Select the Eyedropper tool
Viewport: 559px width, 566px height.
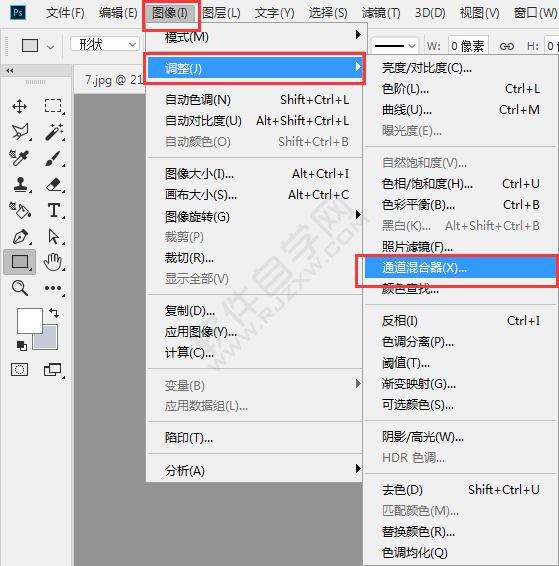tap(19, 158)
